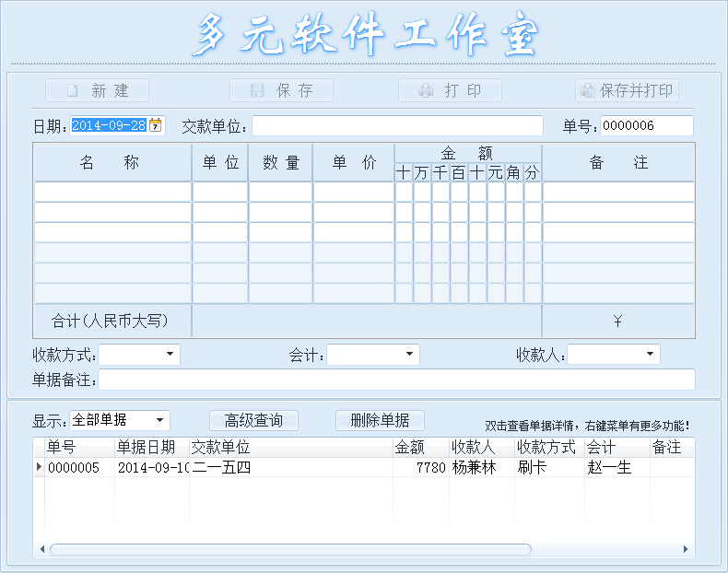Click the 单据备注 text field
Image resolution: width=728 pixels, height=573 pixels.
[396, 380]
